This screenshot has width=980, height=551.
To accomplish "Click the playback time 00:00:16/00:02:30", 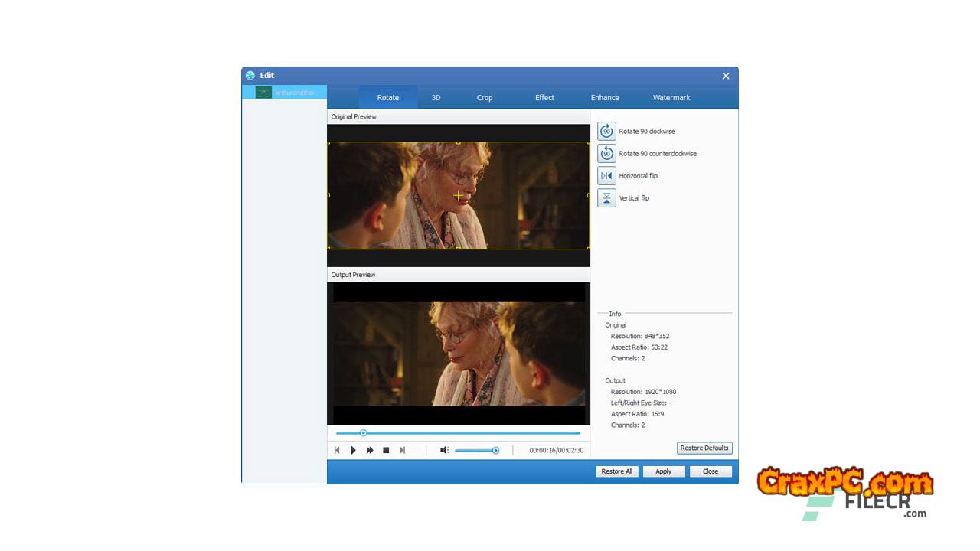I will (557, 450).
